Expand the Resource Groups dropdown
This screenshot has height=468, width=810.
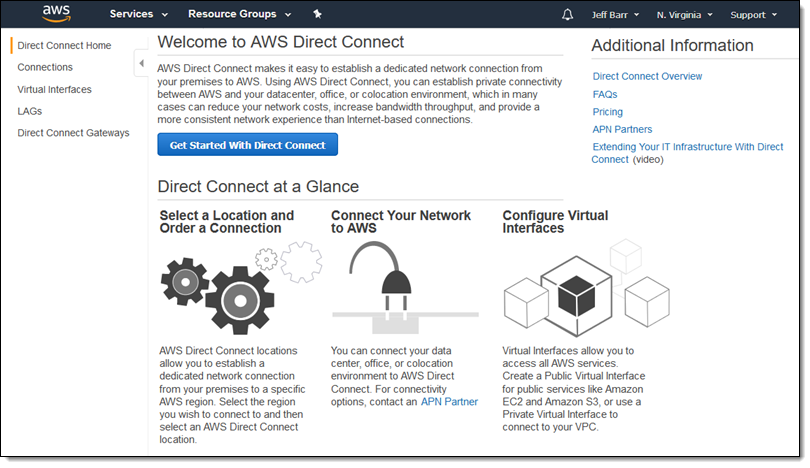pyautogui.click(x=239, y=15)
